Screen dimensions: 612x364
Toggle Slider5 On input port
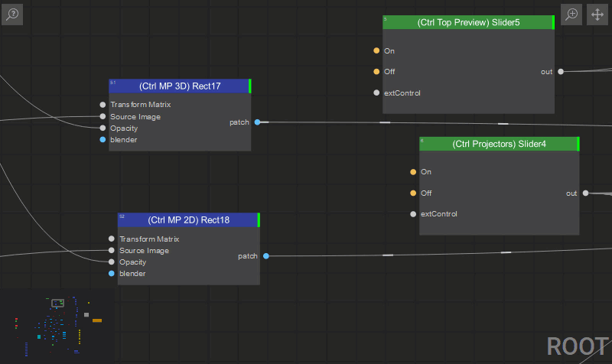click(376, 50)
